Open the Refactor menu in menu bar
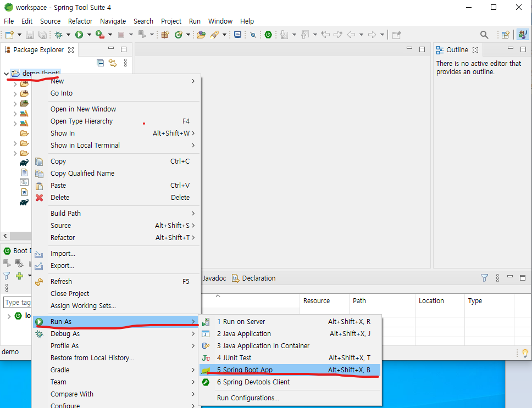Screen dimensions: 532x408 point(80,21)
